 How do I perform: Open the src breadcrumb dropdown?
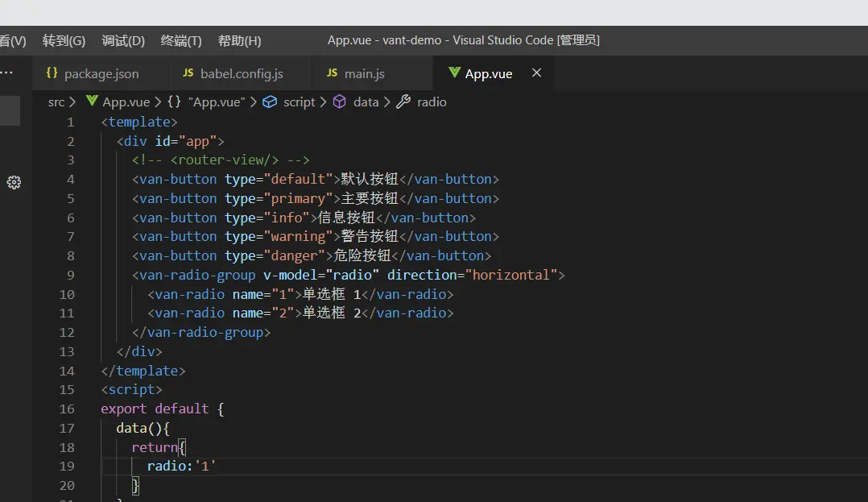(x=56, y=102)
